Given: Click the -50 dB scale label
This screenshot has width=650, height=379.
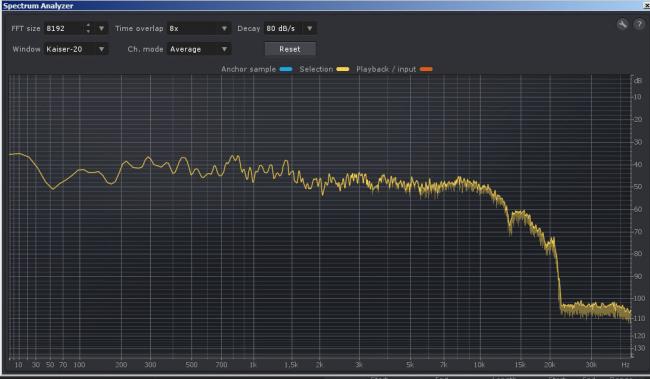Looking at the screenshot, I should 637,187.
